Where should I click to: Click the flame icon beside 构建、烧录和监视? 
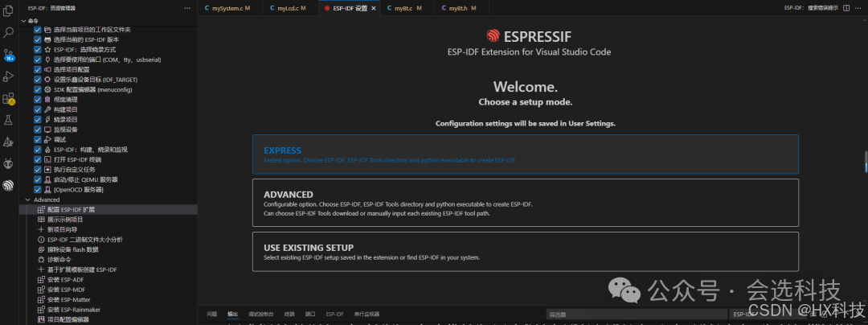pos(47,150)
